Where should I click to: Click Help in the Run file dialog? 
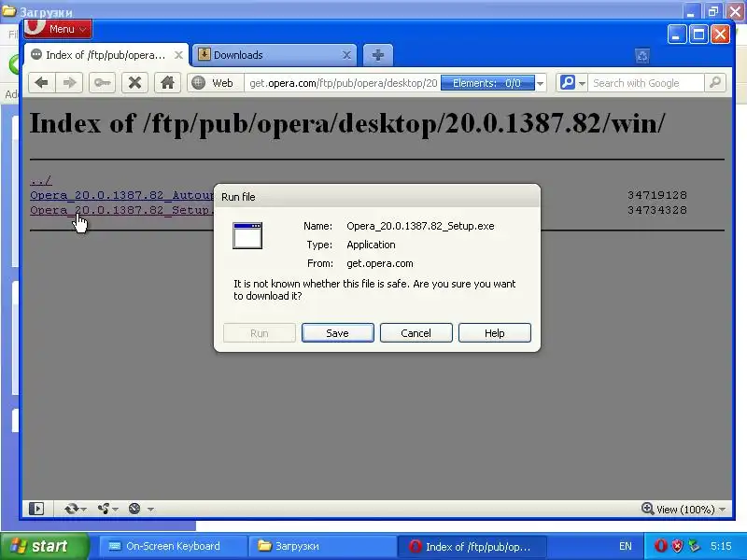495,333
